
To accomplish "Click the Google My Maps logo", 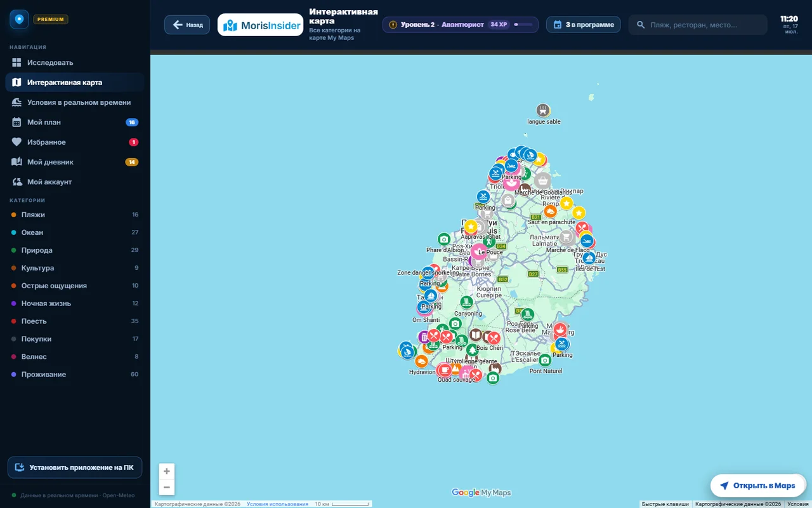I will [481, 493].
